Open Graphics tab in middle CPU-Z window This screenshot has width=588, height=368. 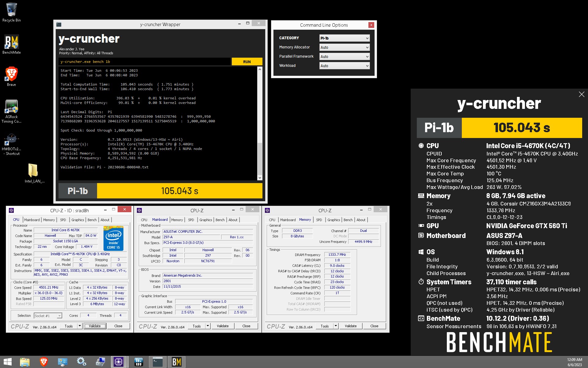tap(205, 220)
